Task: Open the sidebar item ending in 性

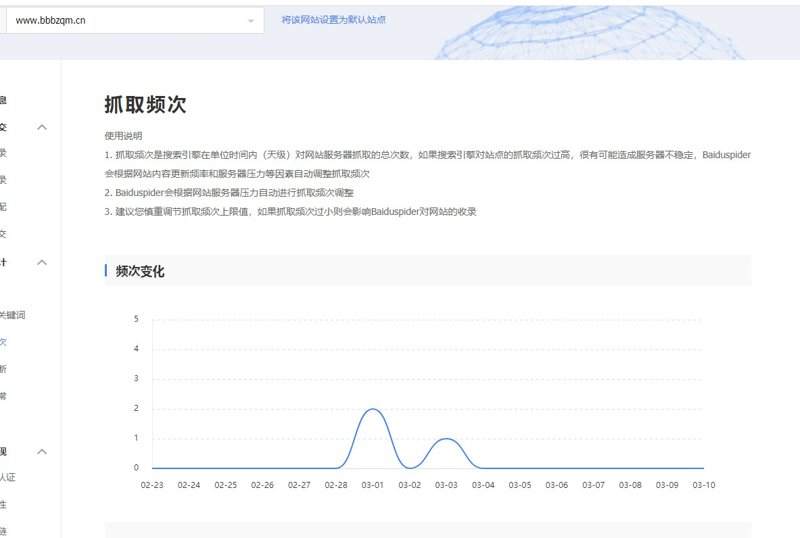Action: 4,504
